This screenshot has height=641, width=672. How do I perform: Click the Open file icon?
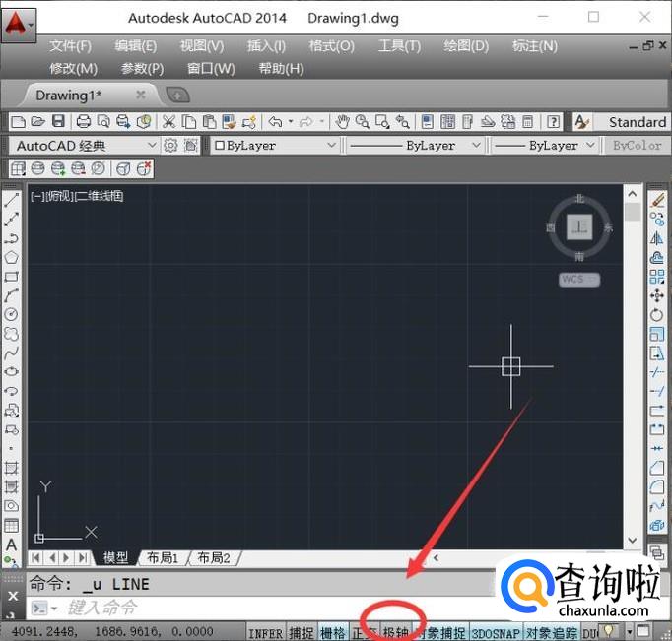pos(37,122)
